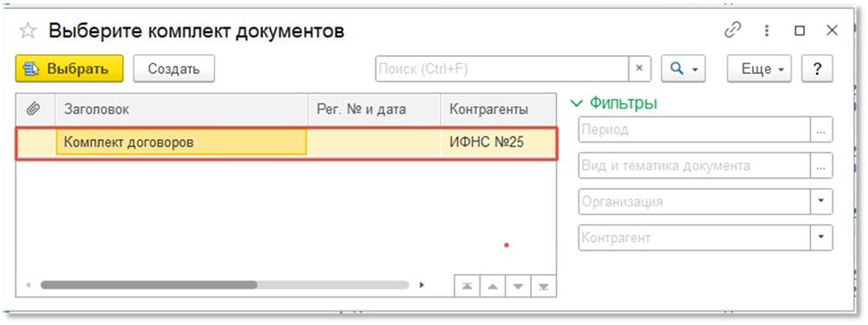868x325 pixels.
Task: Sort by paperclip attachment column header
Action: [35, 110]
